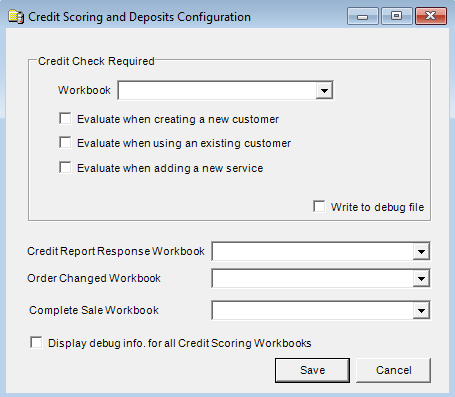Click the window title text
This screenshot has height=397, width=455.
139,17
